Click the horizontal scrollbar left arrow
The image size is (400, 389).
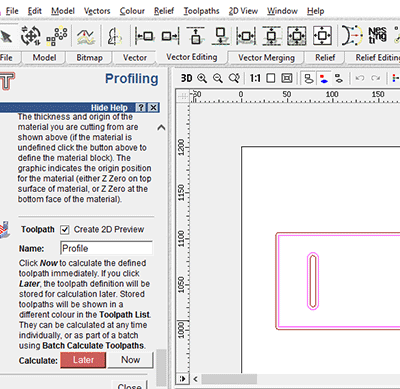pyautogui.click(x=195, y=379)
